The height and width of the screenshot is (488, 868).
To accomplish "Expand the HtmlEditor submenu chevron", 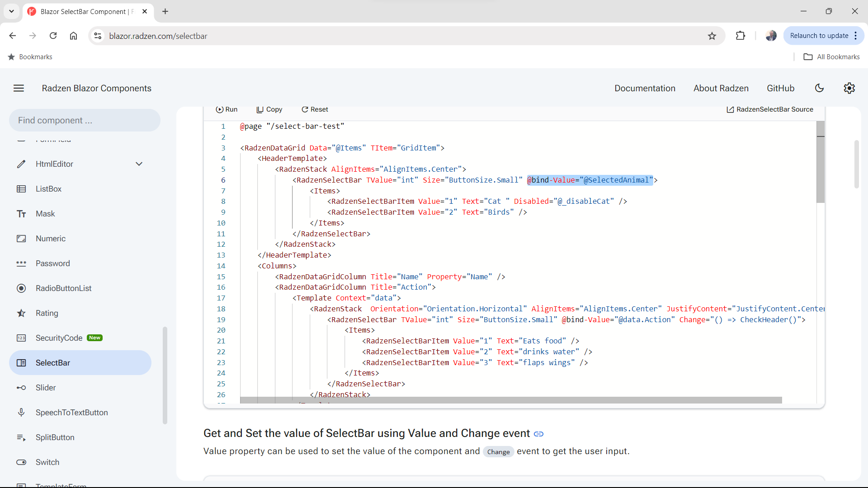I will [139, 164].
